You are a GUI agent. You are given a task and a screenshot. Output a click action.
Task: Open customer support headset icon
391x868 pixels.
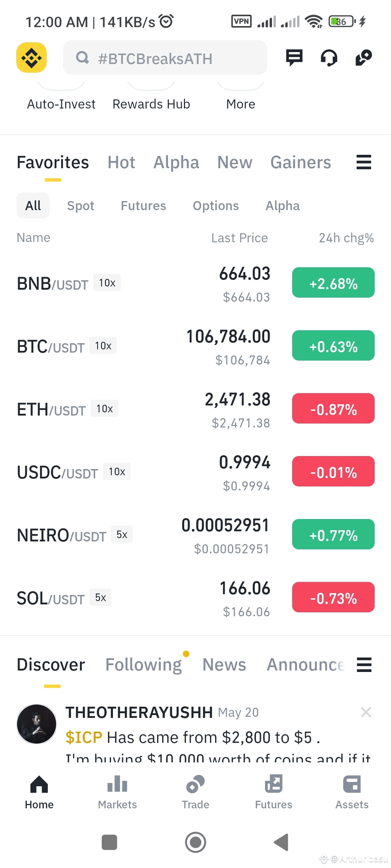point(329,58)
